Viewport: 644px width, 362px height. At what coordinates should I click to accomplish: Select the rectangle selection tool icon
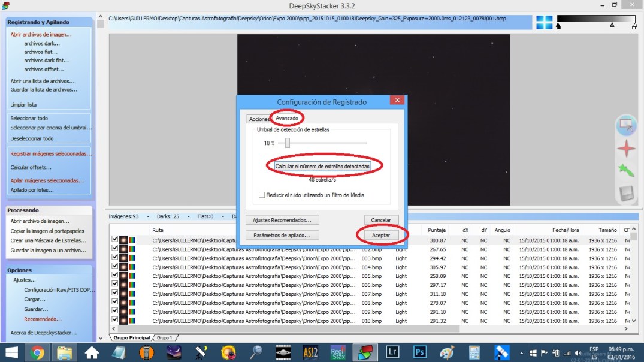[625, 125]
